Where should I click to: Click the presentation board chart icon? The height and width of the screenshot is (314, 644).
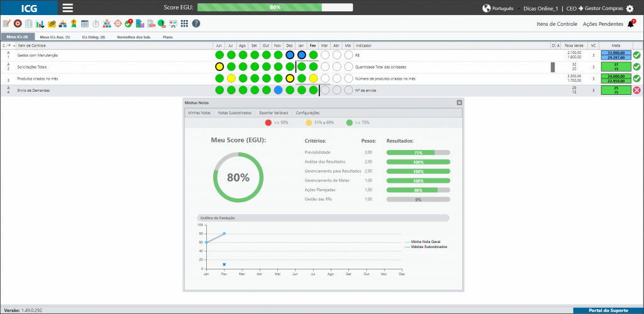[174, 23]
